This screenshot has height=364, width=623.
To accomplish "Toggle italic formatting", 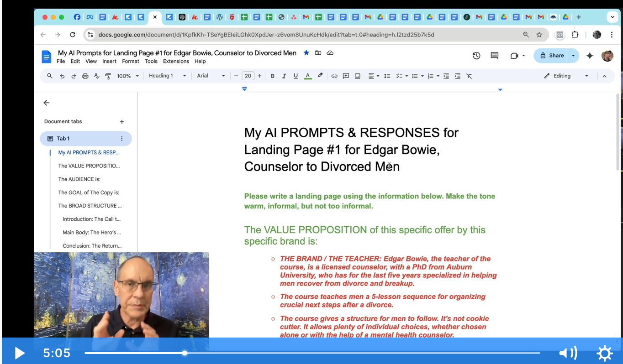I will 284,76.
